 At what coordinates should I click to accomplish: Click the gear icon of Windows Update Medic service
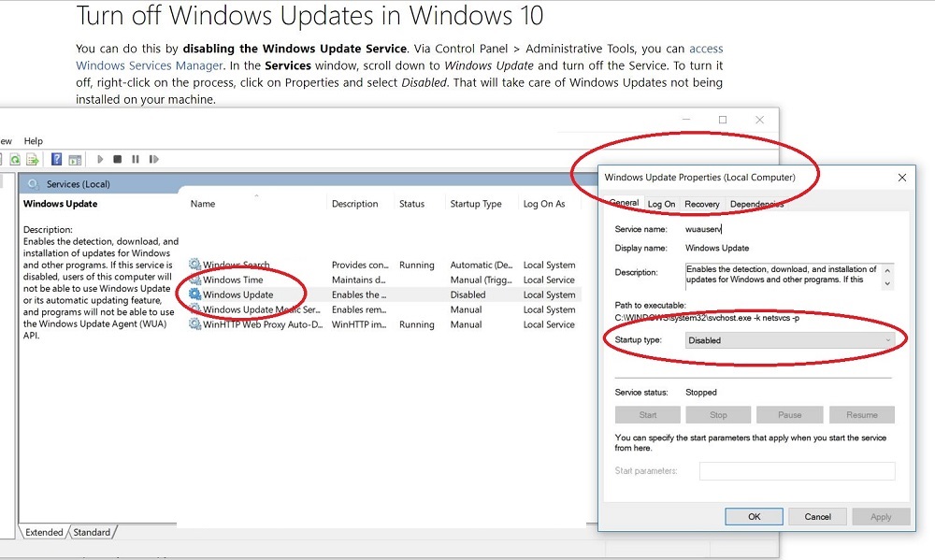point(194,309)
